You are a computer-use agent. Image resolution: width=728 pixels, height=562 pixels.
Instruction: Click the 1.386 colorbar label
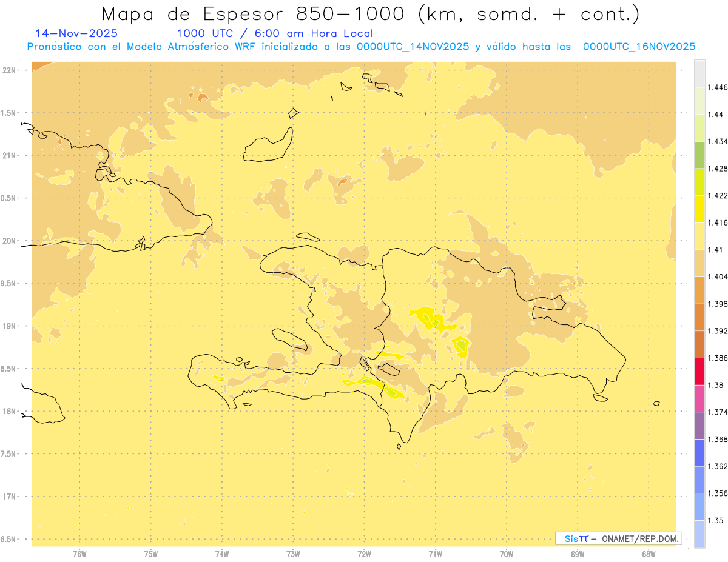[x=718, y=358]
